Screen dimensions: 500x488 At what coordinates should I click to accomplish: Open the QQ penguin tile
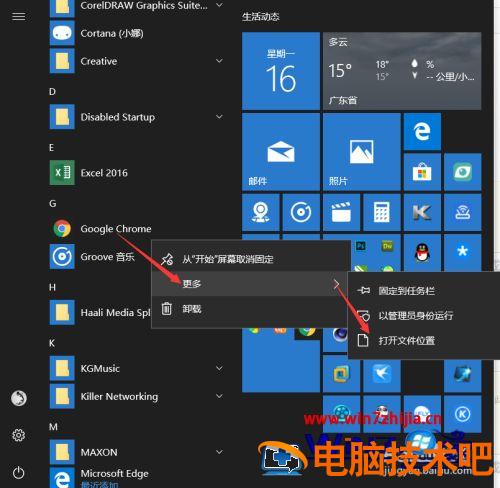(422, 252)
